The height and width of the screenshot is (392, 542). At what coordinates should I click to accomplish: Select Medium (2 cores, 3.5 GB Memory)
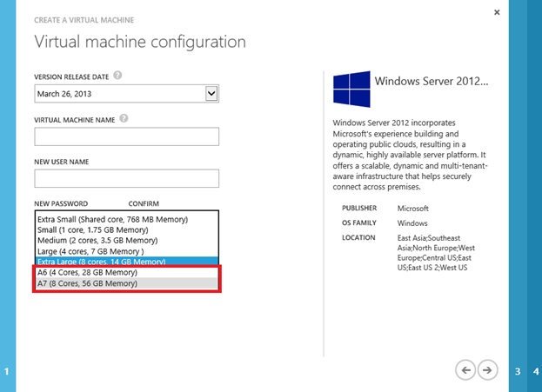126,241
